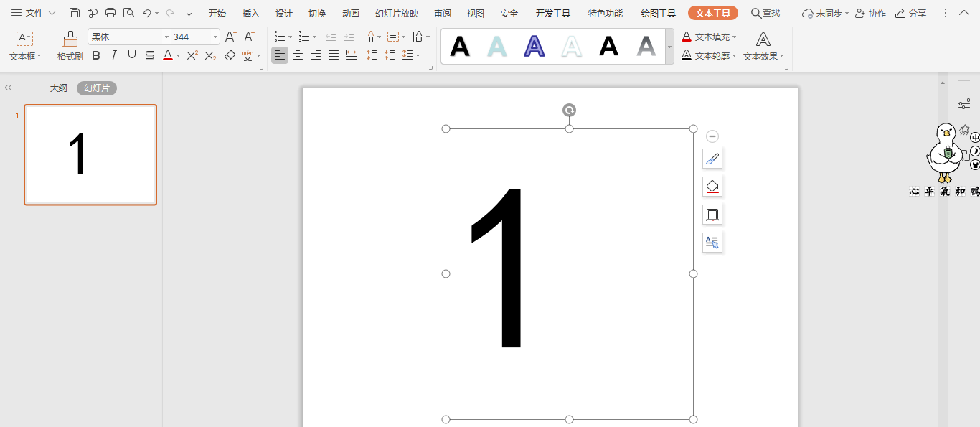Image resolution: width=980 pixels, height=427 pixels.
Task: Click the Decrease Indent icon
Action: tap(331, 37)
